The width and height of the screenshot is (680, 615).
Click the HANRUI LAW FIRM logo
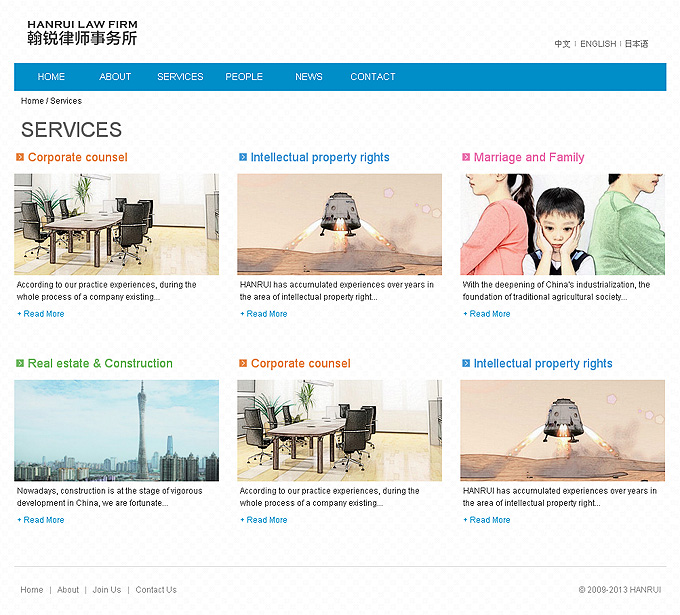click(x=82, y=33)
